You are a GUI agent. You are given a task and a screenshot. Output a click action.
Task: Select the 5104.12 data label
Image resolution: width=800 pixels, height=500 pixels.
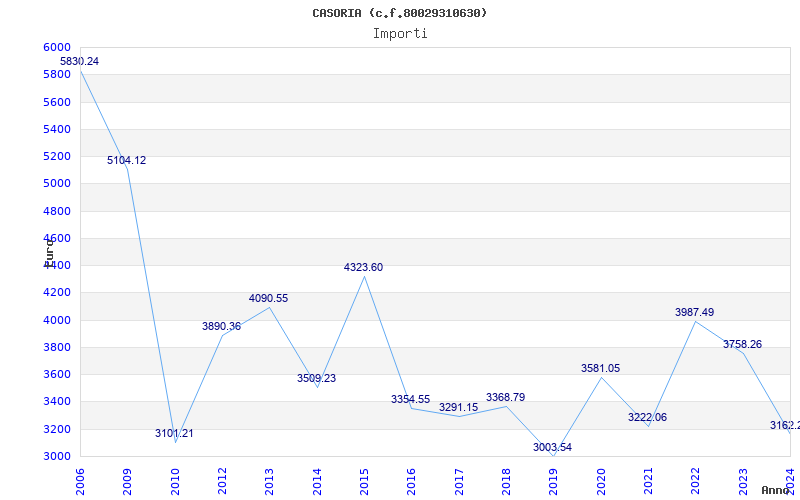(x=127, y=160)
